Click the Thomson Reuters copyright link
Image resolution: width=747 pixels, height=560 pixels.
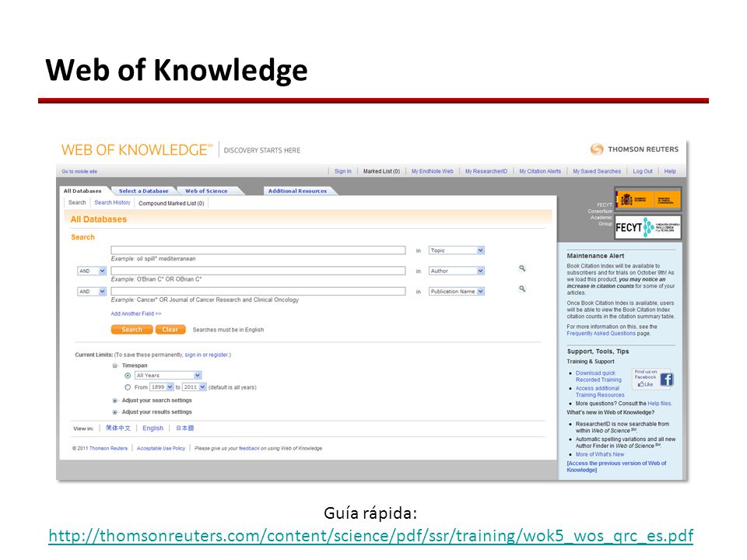pos(109,449)
